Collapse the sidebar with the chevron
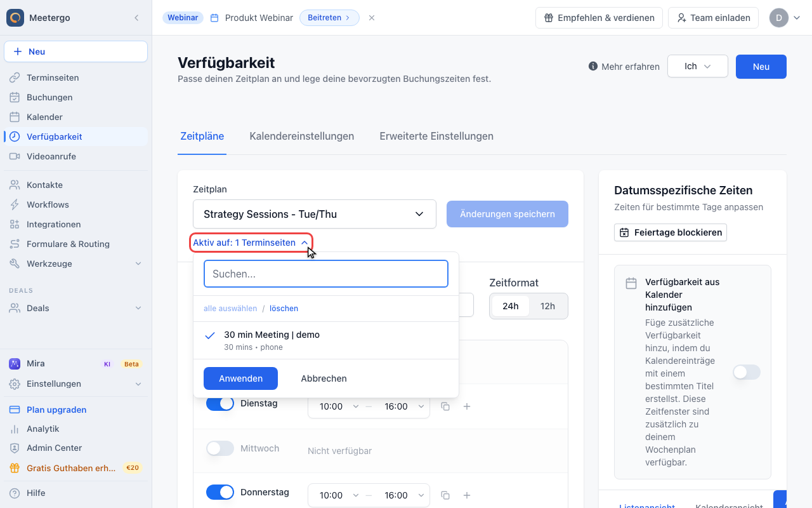Screen dimensions: 812x508 click(136, 18)
